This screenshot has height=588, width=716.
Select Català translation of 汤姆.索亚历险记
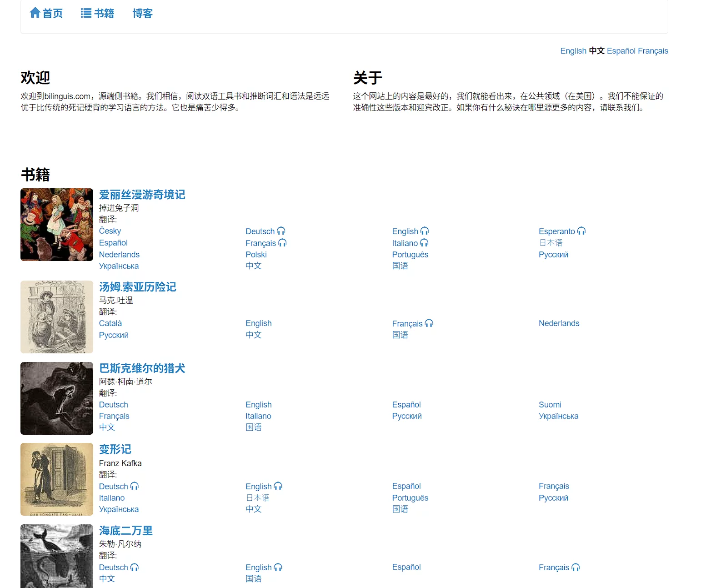[110, 323]
